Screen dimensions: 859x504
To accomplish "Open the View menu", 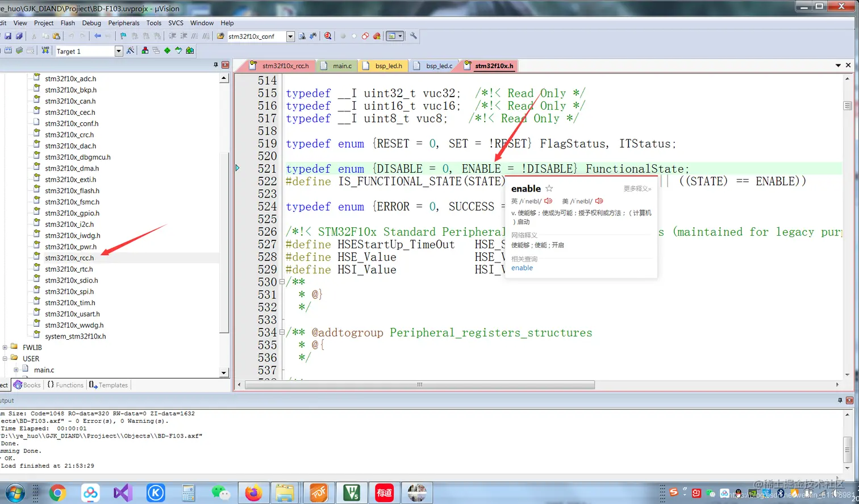I will (20, 23).
